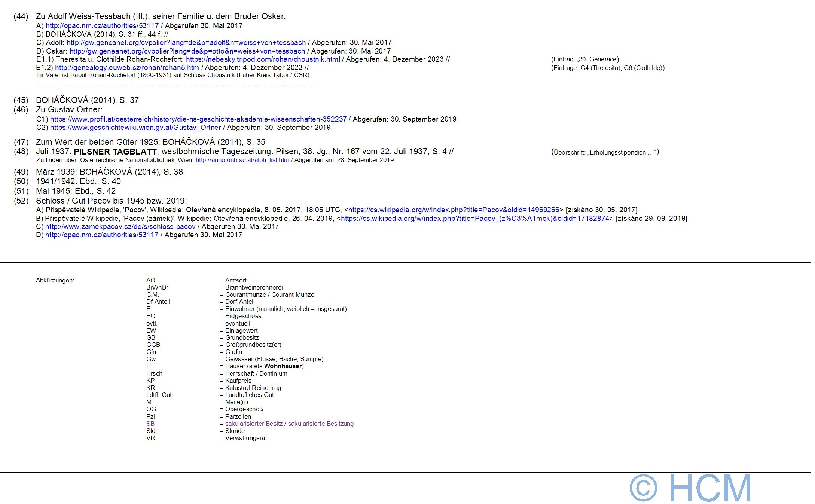Open Czech Wikipedia Pacov oldid=14969266 link
815x504 pixels.
point(454,210)
